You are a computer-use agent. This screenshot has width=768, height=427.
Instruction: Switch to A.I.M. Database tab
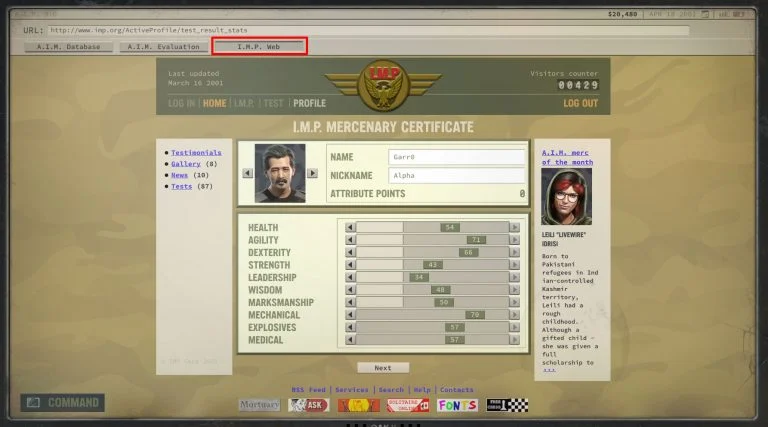69,47
